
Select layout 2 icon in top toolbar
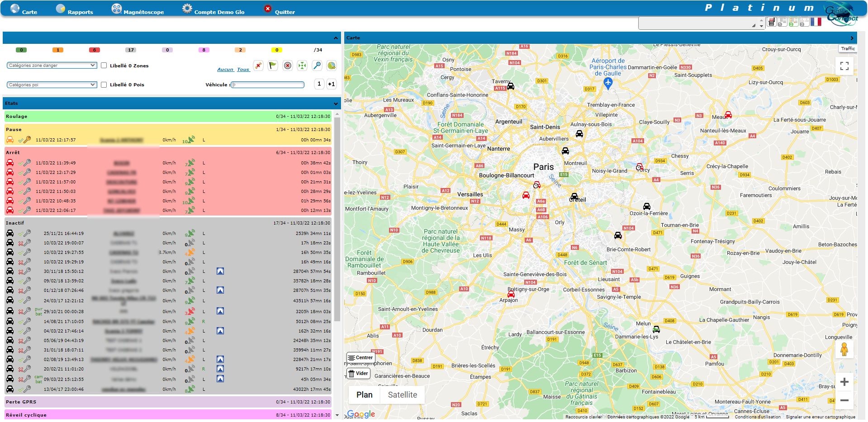(793, 22)
